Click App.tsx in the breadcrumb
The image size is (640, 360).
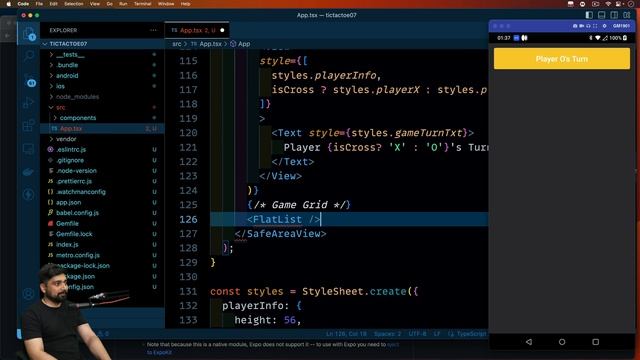210,44
